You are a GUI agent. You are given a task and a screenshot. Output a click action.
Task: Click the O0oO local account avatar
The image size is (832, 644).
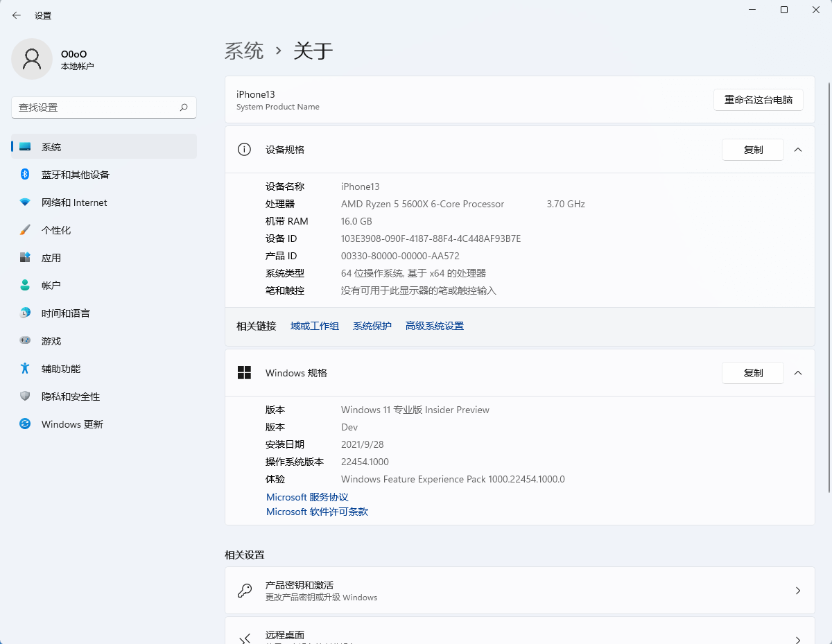pos(32,59)
